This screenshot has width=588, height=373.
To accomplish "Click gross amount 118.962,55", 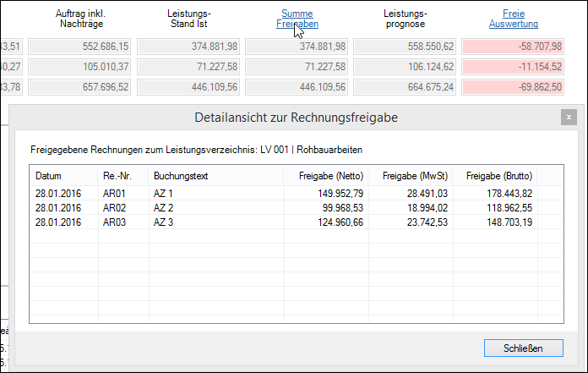I will tap(509, 208).
